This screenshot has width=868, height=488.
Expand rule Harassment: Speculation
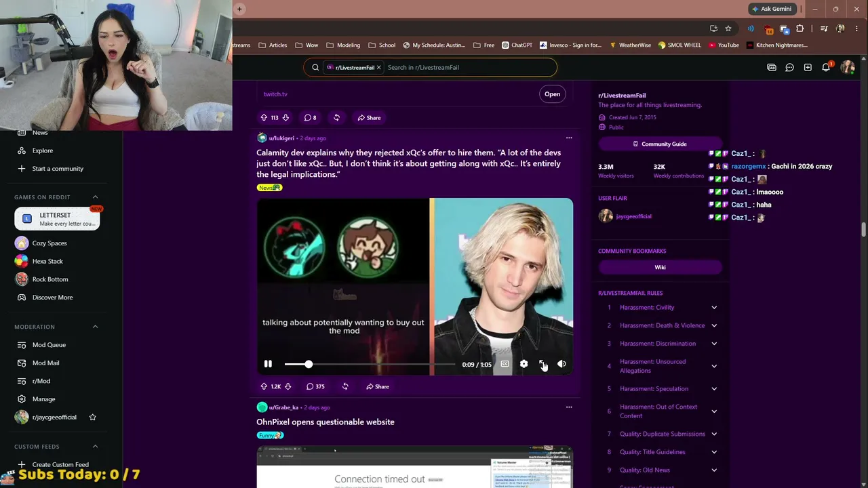(714, 389)
